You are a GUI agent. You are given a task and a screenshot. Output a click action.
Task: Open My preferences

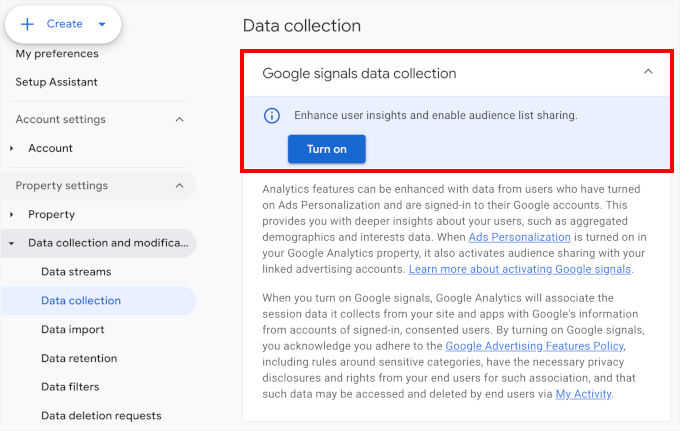point(57,54)
